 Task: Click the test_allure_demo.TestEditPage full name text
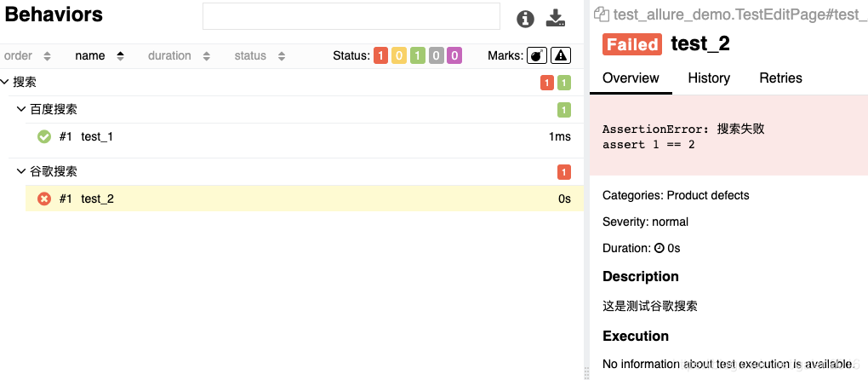pos(740,14)
